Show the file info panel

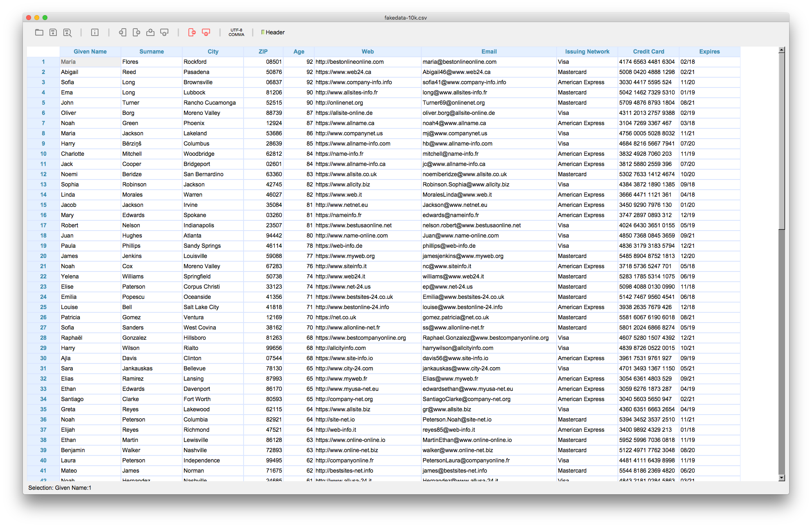pos(95,32)
